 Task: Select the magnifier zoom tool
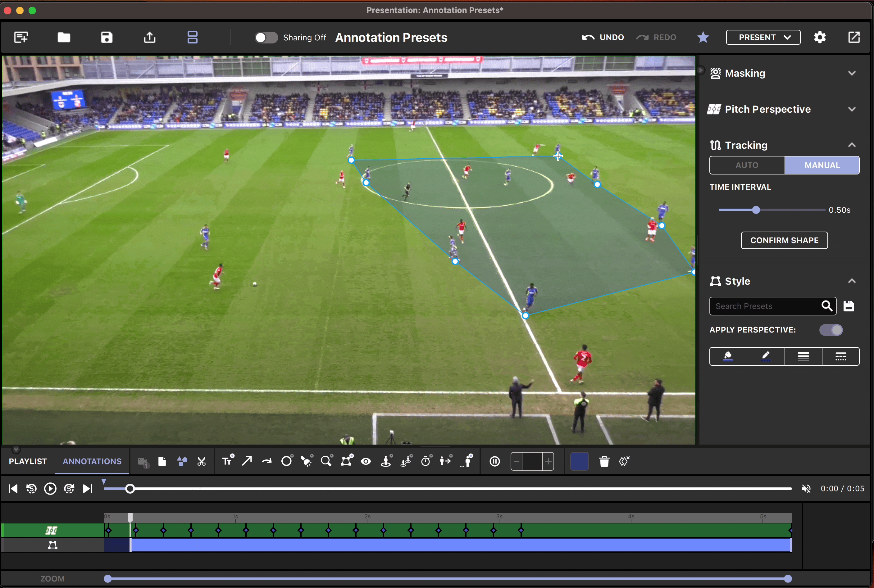pos(327,460)
